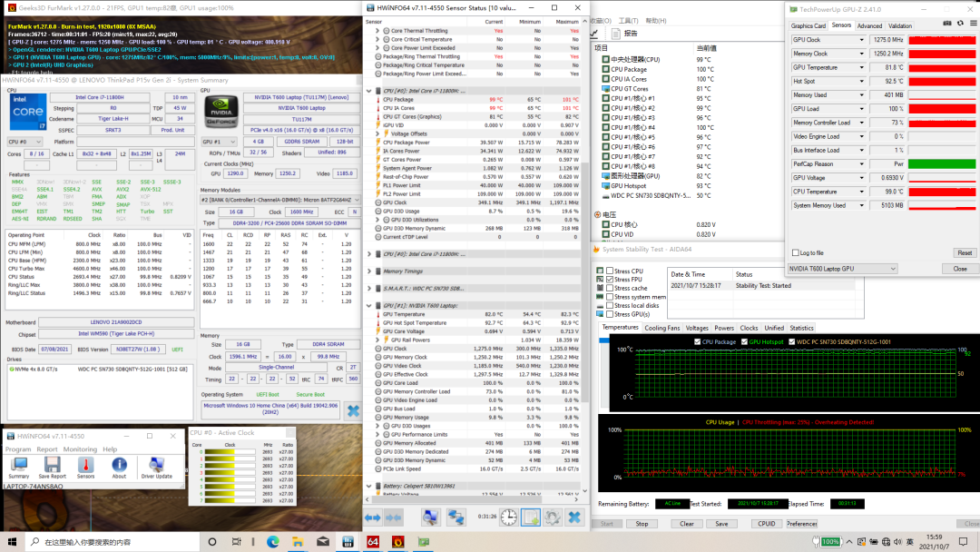The height and width of the screenshot is (552, 980).
Task: Open the HWiNFO Summary icon
Action: 18,465
